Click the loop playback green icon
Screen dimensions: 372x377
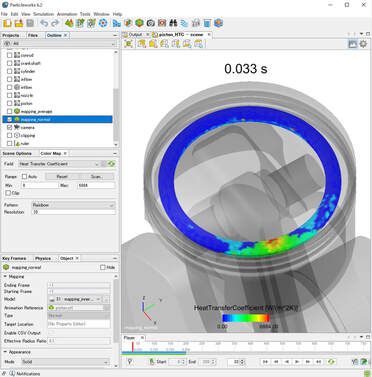pyautogui.click(x=331, y=362)
